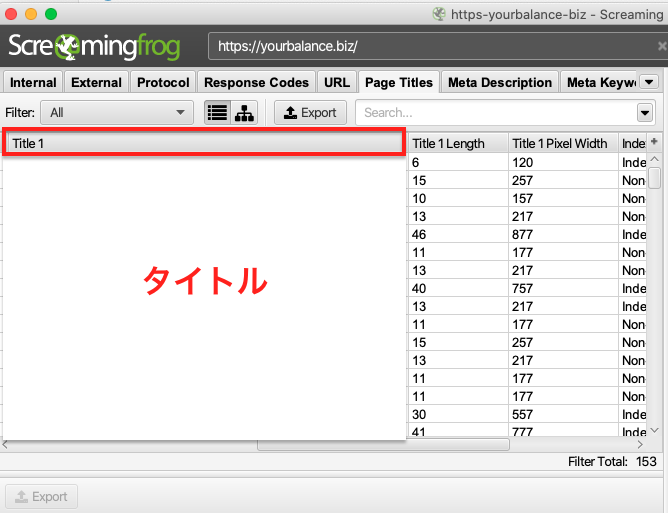Screen dimensions: 668x513
Task: Switch to list view icon
Action: [x=217, y=112]
